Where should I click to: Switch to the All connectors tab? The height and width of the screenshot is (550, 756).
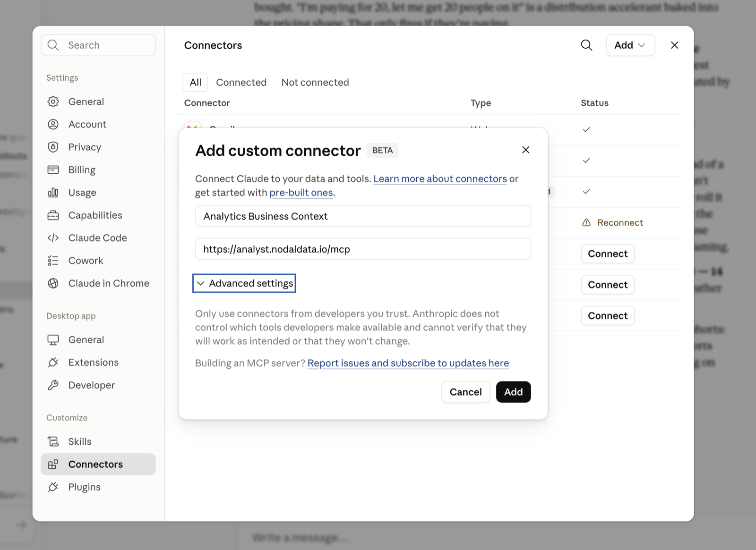tap(196, 83)
